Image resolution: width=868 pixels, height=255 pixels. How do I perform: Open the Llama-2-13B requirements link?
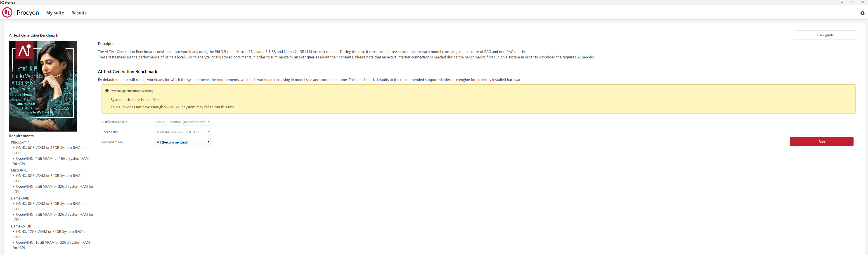point(21,226)
